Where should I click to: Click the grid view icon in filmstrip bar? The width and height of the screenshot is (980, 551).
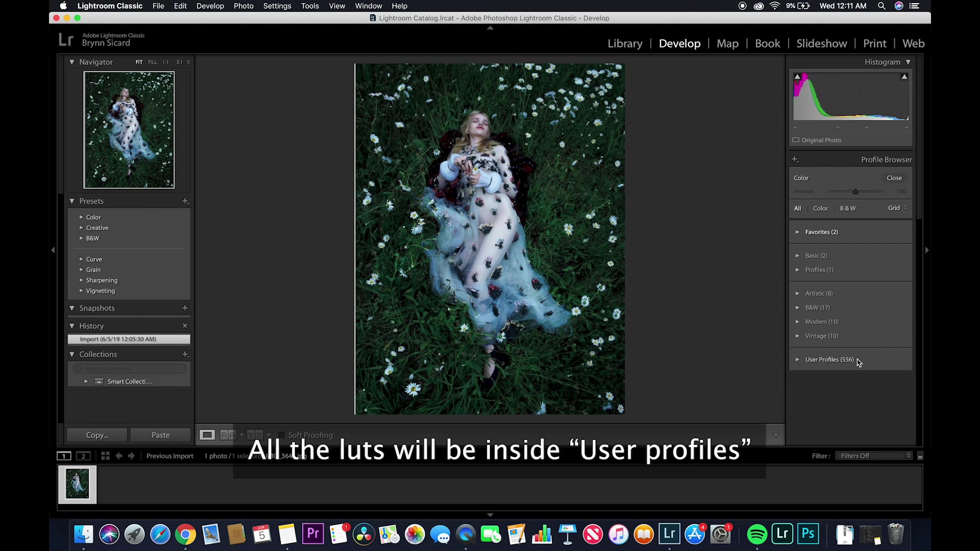pyautogui.click(x=105, y=456)
